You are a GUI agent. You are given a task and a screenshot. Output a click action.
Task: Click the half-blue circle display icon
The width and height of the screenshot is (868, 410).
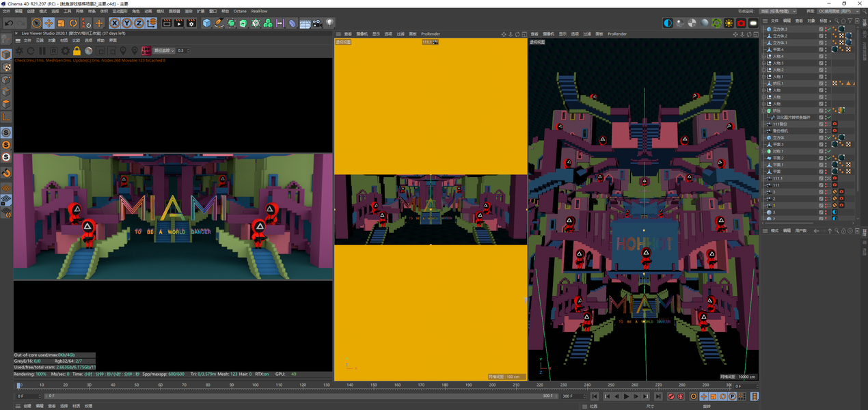668,23
